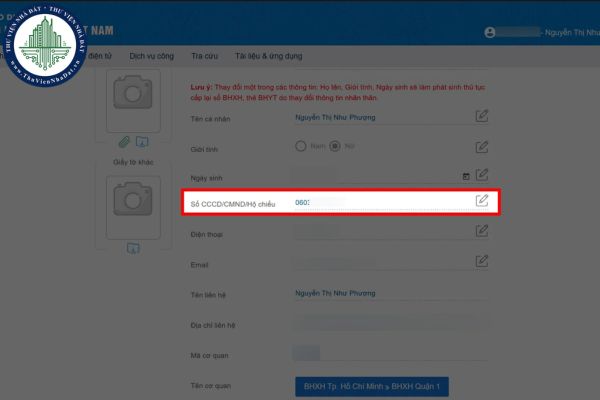Open the Tra cứu menu

[x=206, y=55]
